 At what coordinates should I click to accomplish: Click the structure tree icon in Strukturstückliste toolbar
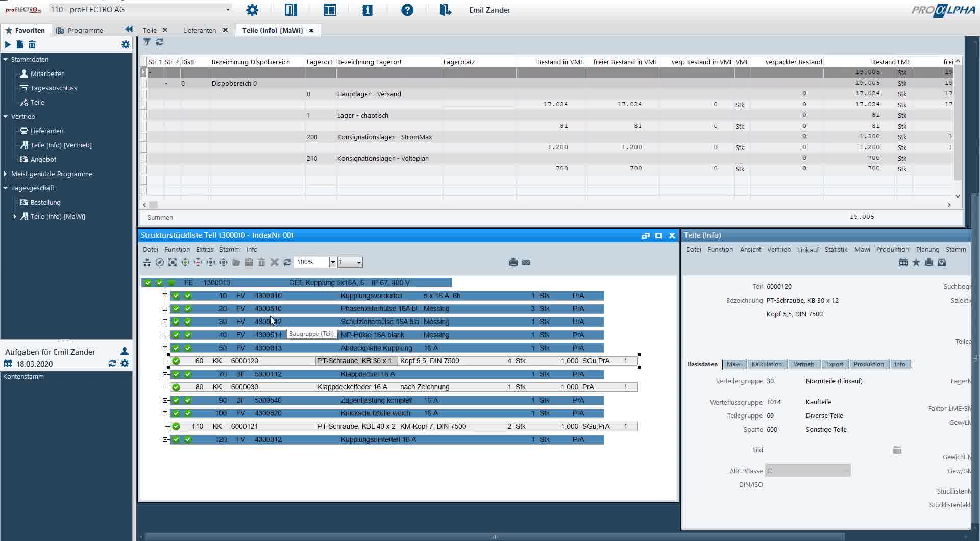[x=147, y=262]
